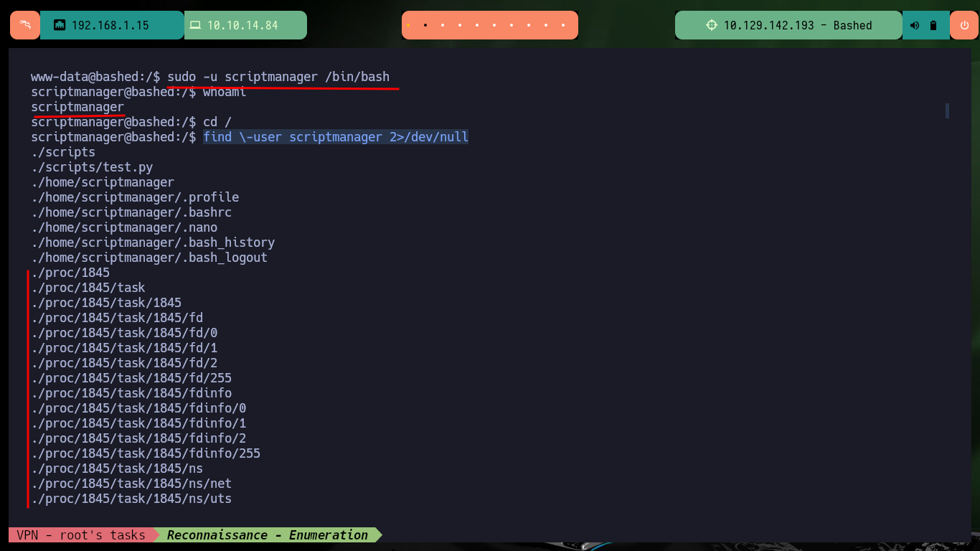
Task: Click the './home/scriptmanager/.bash_logout' line
Action: point(149,258)
